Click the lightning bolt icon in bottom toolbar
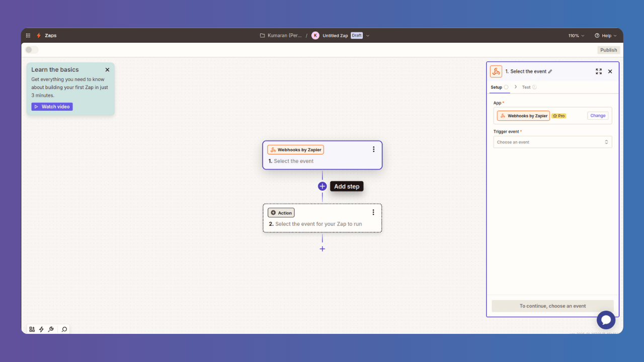 (x=41, y=329)
